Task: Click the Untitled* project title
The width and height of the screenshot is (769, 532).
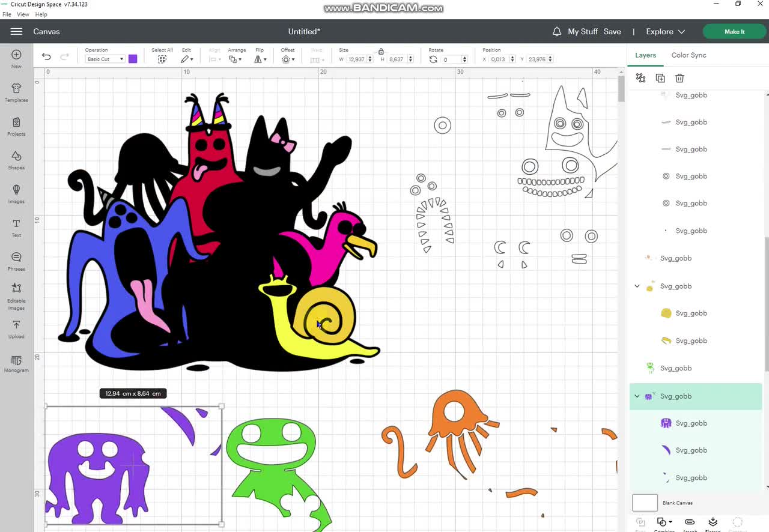Action: pyautogui.click(x=304, y=31)
